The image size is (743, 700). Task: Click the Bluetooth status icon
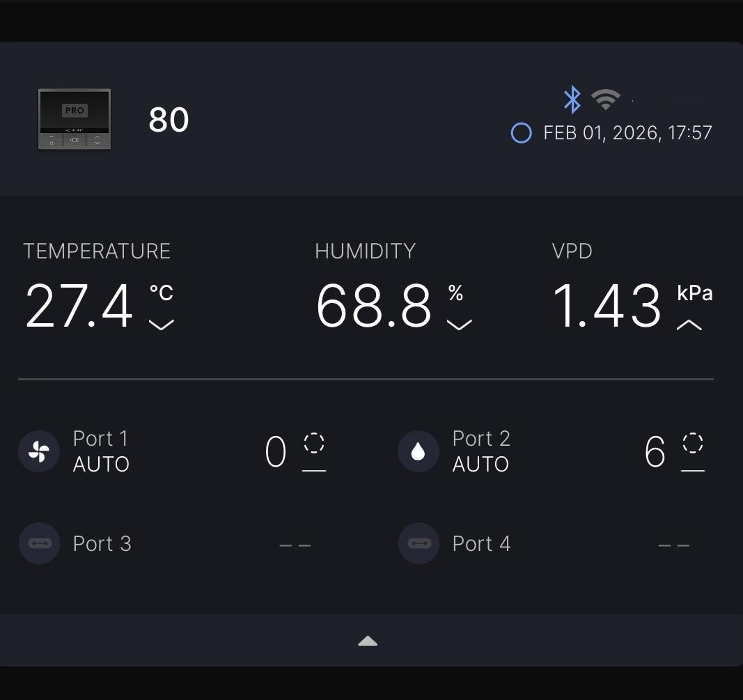pyautogui.click(x=572, y=100)
